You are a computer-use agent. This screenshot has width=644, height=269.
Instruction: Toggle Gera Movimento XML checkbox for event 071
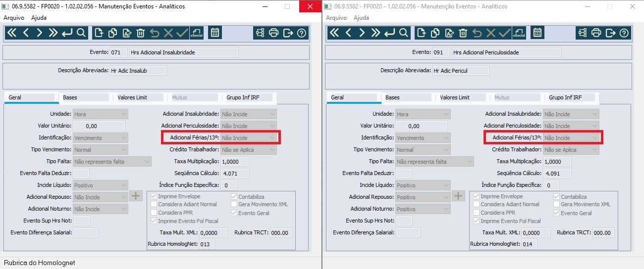[x=234, y=204]
